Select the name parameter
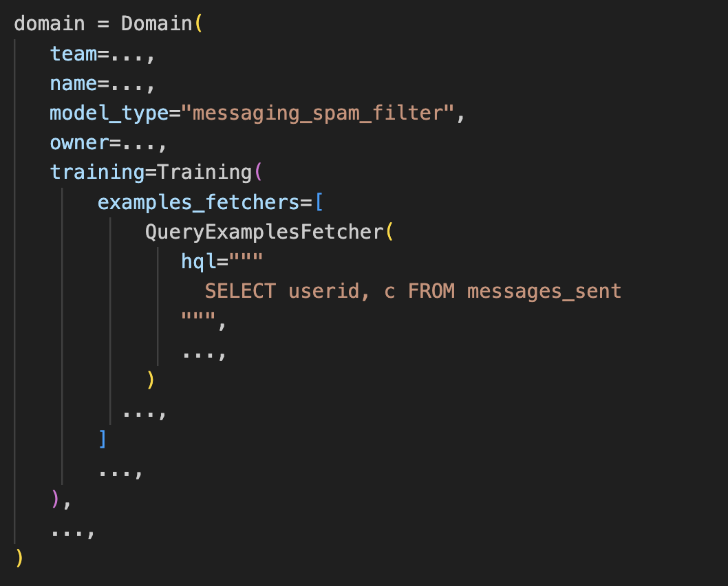 [x=74, y=83]
